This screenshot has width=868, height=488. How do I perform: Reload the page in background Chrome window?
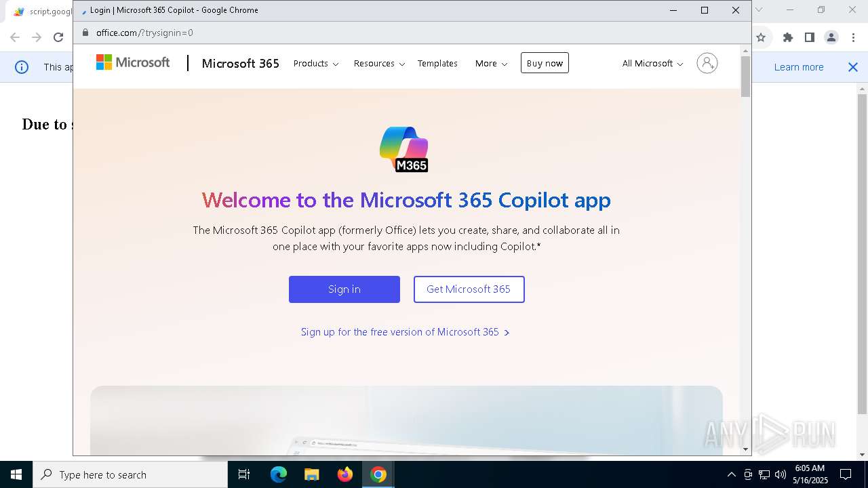[58, 37]
